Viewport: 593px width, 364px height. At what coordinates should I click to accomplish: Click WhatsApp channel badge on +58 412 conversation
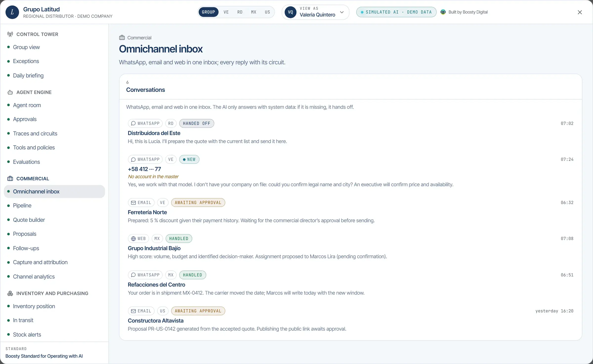coord(145,159)
